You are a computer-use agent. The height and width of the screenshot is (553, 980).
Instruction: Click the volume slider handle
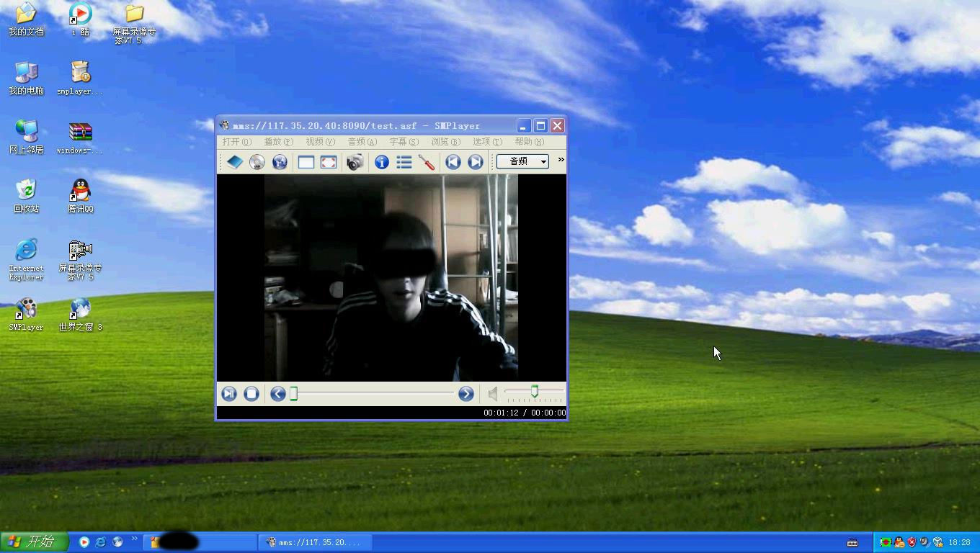point(535,391)
